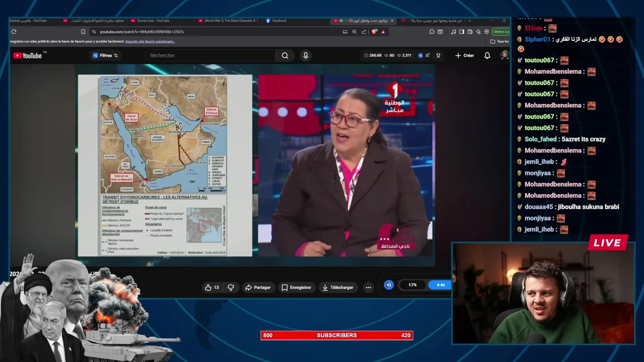This screenshot has height=362, width=644.
Task: Click the YouTube search magnifier button
Action: (x=285, y=55)
